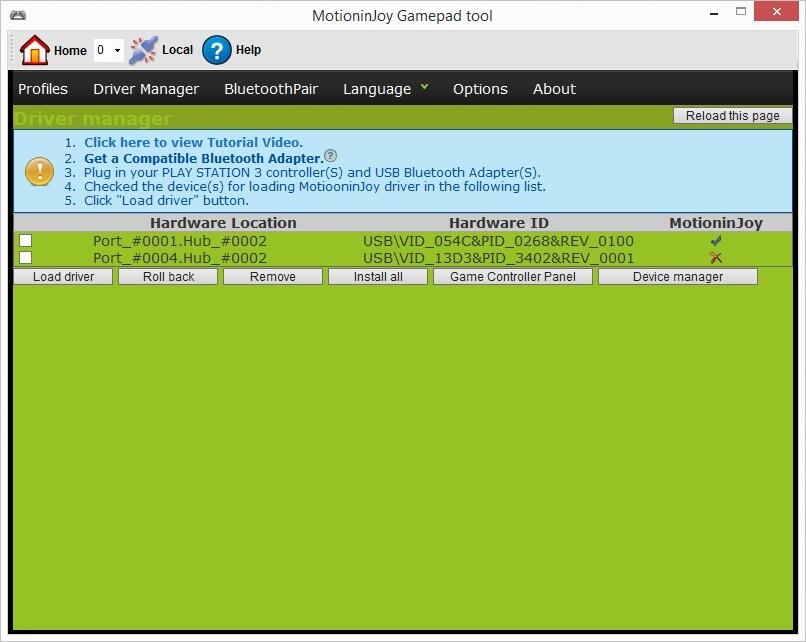Close the MotioninJoy Gamepad tool window
The height and width of the screenshot is (642, 806).
(776, 11)
